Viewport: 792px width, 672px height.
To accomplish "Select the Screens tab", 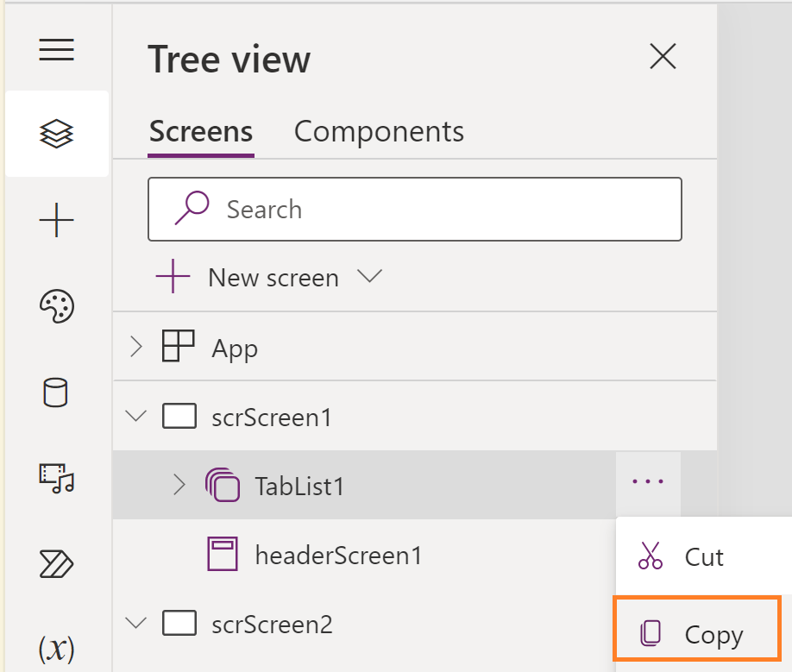I will click(201, 132).
